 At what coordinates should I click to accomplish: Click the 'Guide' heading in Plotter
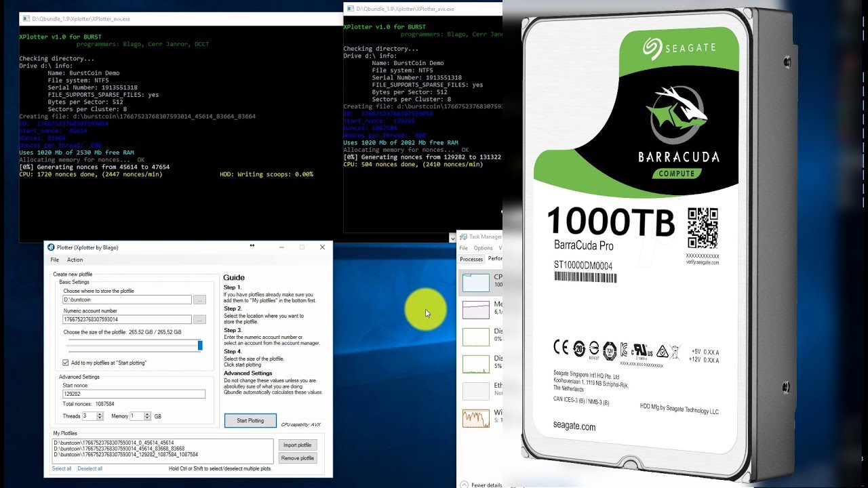pyautogui.click(x=234, y=277)
